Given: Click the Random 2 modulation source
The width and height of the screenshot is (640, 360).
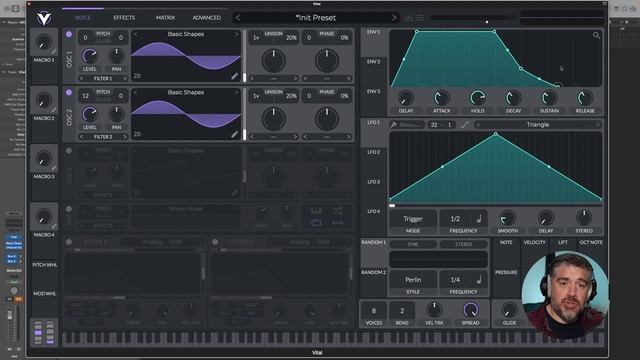Looking at the screenshot, I should (373, 272).
